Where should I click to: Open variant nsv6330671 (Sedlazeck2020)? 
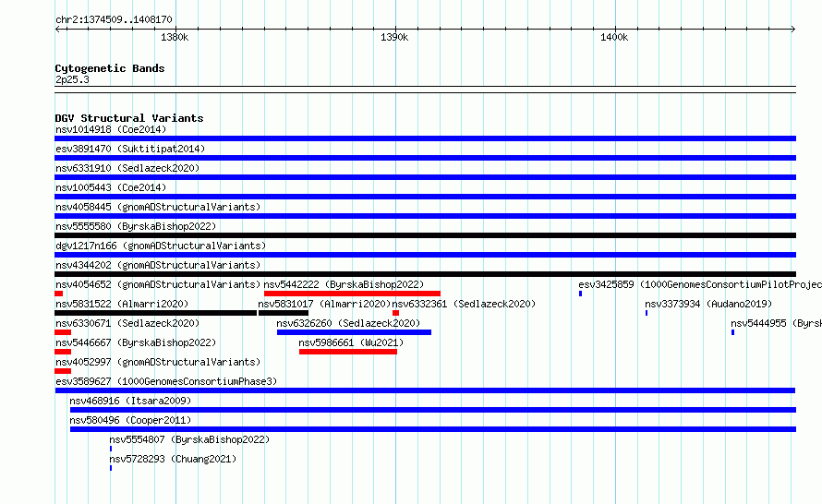(127, 323)
